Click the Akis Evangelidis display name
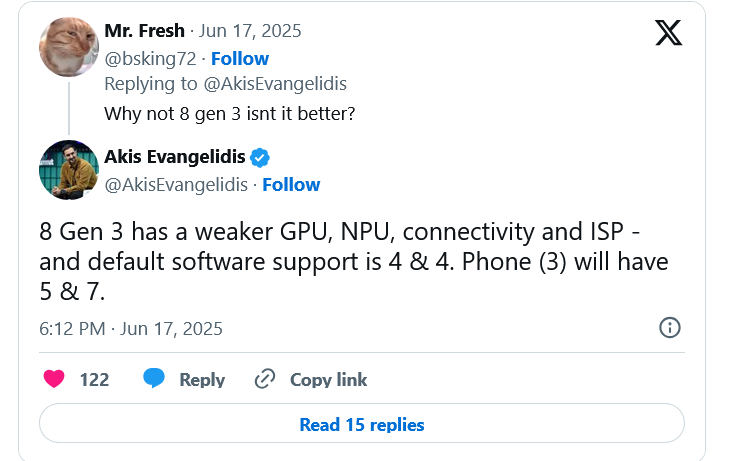Viewport: 738px width, 461px height. coord(174,157)
